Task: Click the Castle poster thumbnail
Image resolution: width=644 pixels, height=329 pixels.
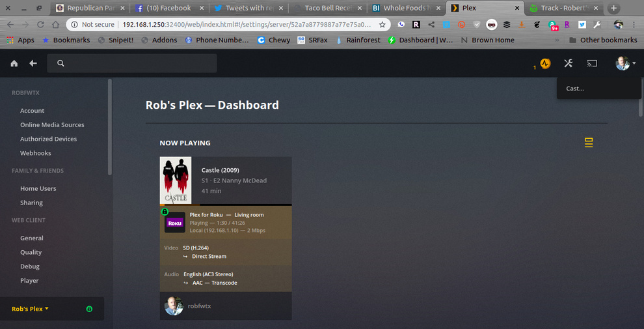Action: [176, 180]
